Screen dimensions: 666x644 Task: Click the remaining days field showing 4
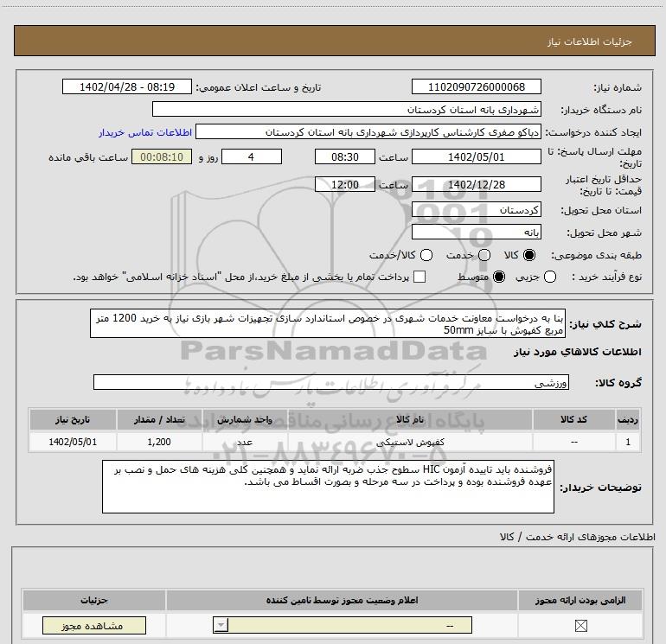[x=252, y=156]
